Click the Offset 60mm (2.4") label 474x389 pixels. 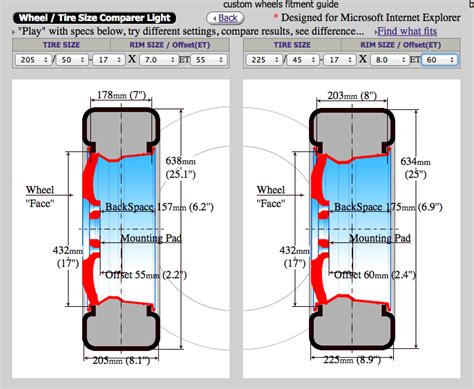tap(375, 275)
